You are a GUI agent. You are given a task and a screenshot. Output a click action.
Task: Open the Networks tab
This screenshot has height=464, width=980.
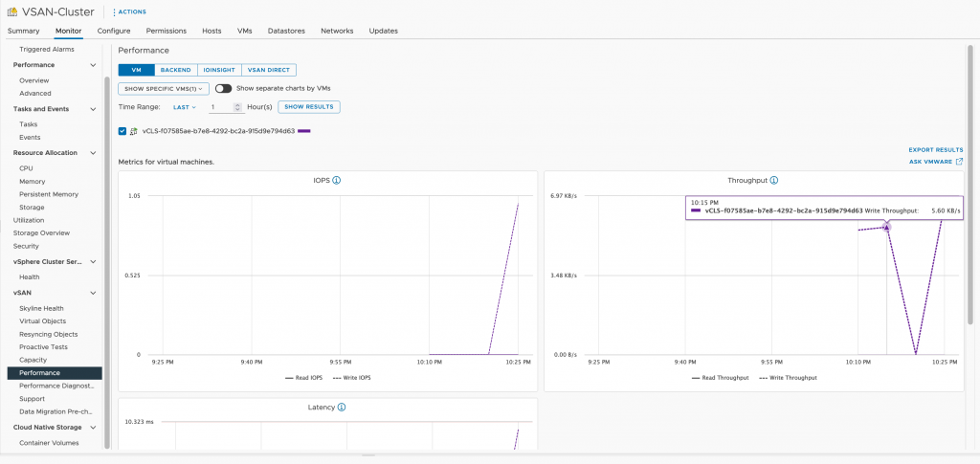(x=337, y=31)
